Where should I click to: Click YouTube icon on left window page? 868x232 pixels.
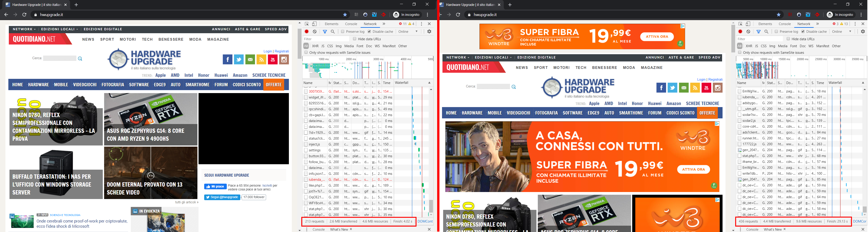(x=273, y=60)
